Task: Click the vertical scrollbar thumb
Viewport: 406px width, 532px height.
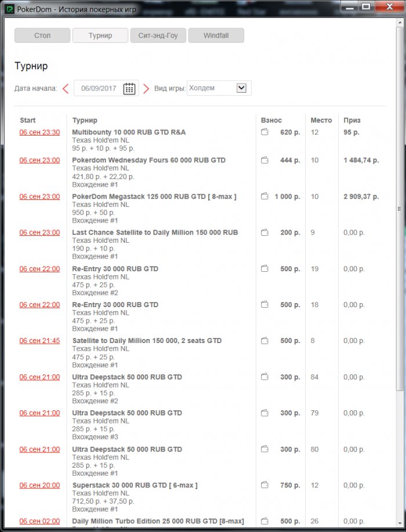Action: [399, 209]
